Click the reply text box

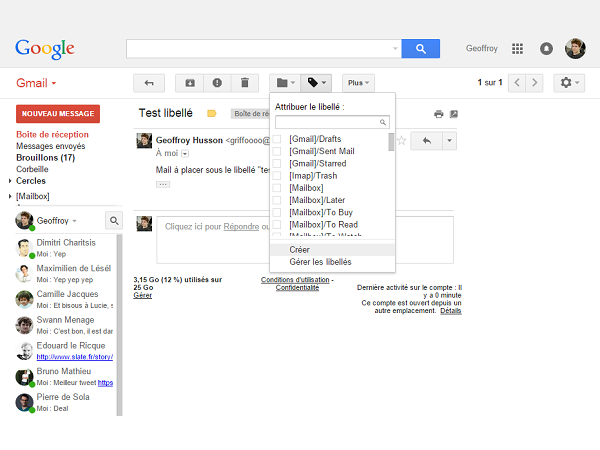[305, 240]
